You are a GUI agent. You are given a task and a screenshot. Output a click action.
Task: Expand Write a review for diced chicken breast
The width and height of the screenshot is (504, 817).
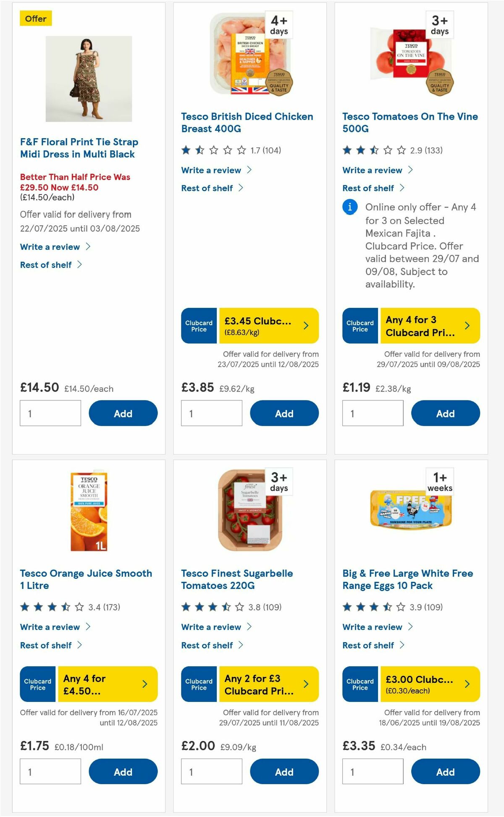[x=211, y=170]
